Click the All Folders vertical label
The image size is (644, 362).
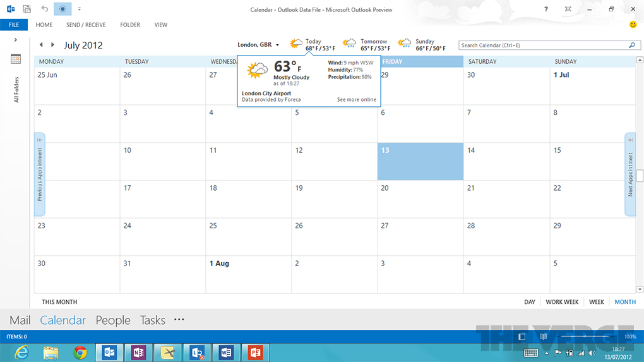[x=16, y=90]
